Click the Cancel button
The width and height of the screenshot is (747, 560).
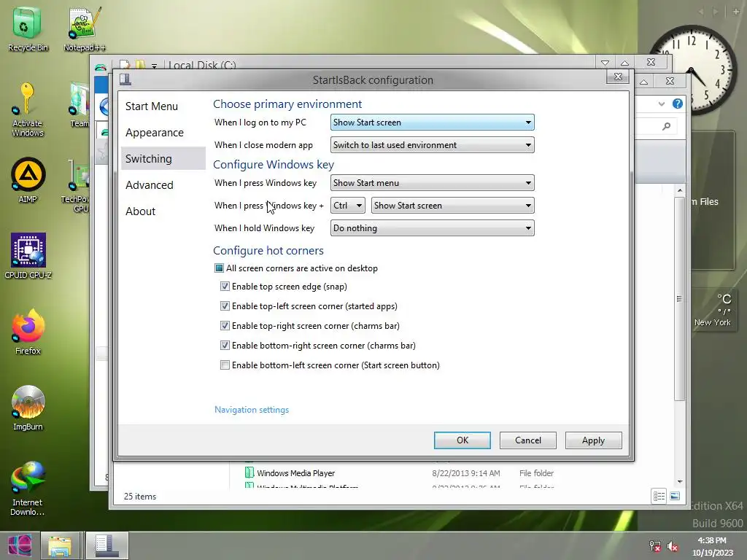click(528, 440)
